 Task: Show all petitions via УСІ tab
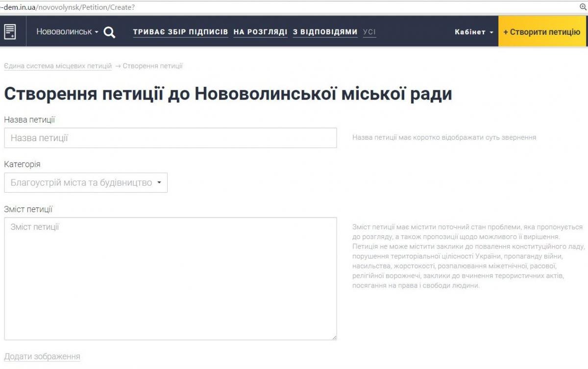[x=369, y=32]
